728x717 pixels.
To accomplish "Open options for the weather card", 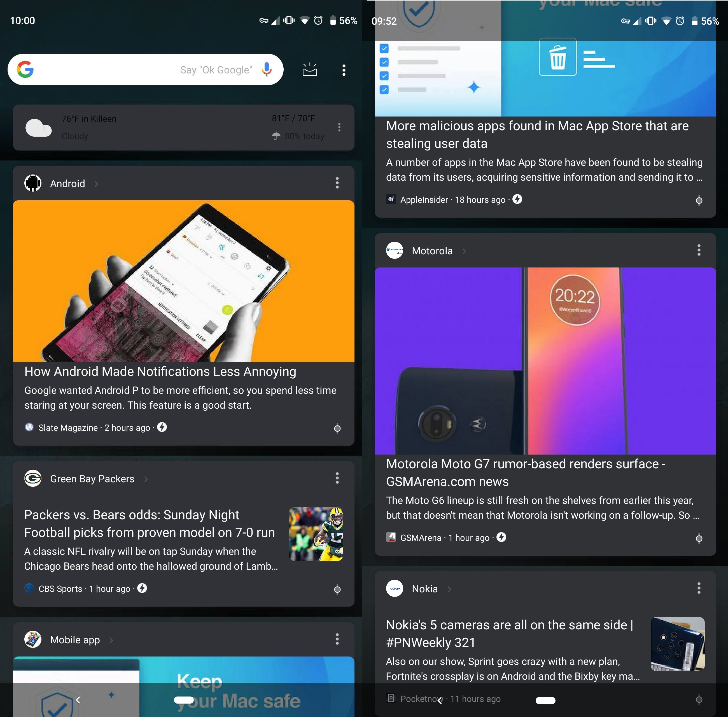I will [339, 127].
